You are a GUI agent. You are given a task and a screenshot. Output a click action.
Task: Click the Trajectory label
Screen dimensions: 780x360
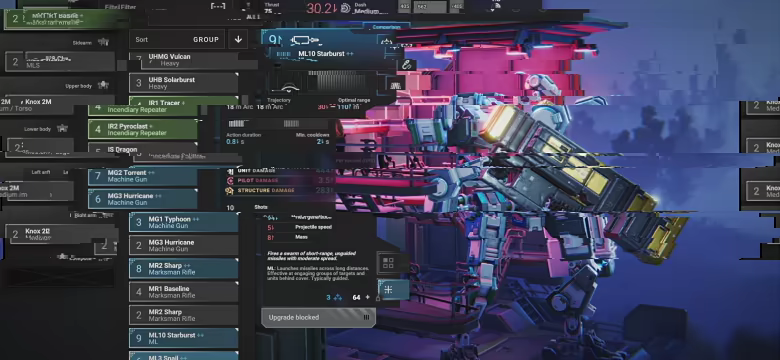click(279, 100)
